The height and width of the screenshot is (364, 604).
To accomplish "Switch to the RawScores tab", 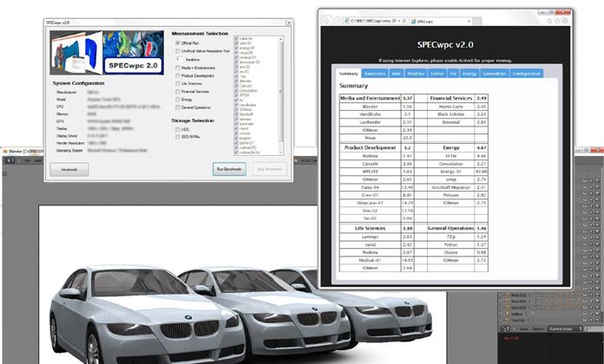I will [x=374, y=75].
